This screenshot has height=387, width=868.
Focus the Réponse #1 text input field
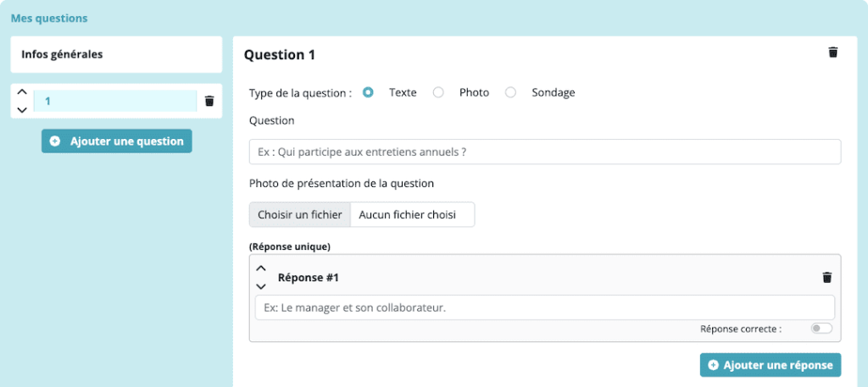tap(545, 307)
